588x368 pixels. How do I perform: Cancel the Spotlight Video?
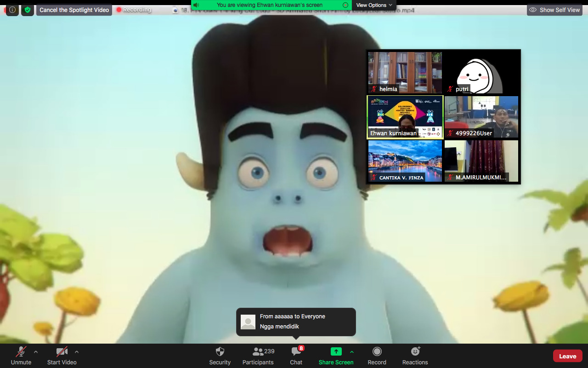click(74, 10)
